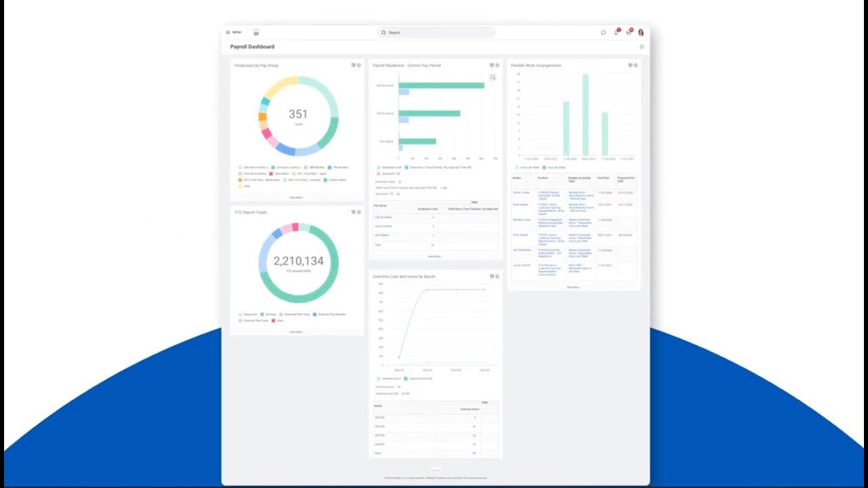This screenshot has height=488, width=868.
Task: Click the Worker column header
Action: click(517, 178)
